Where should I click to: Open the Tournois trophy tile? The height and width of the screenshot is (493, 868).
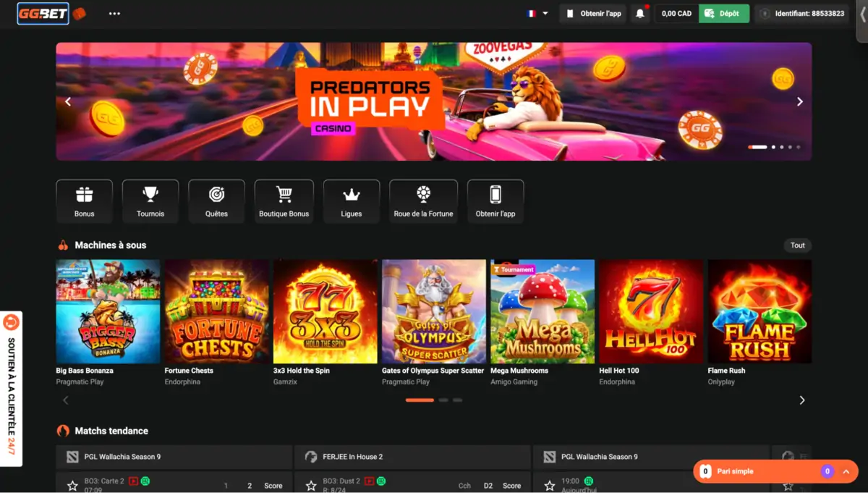(x=150, y=201)
